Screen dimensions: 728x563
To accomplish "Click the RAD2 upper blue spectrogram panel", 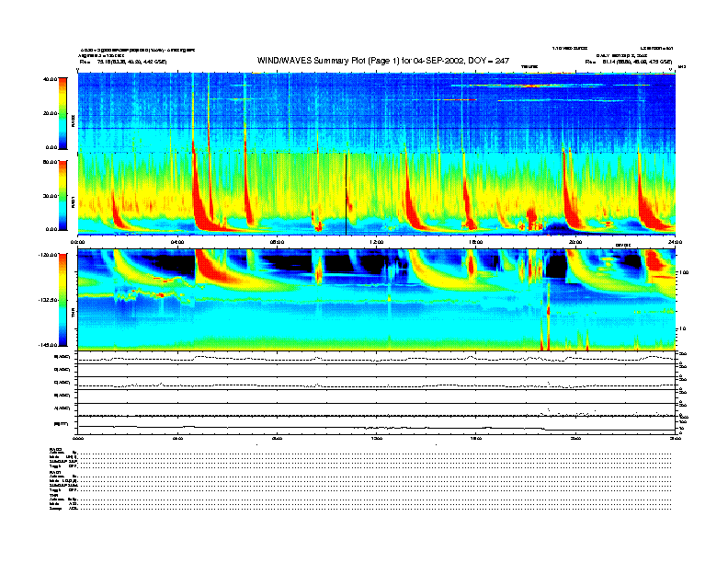I will click(x=377, y=112).
